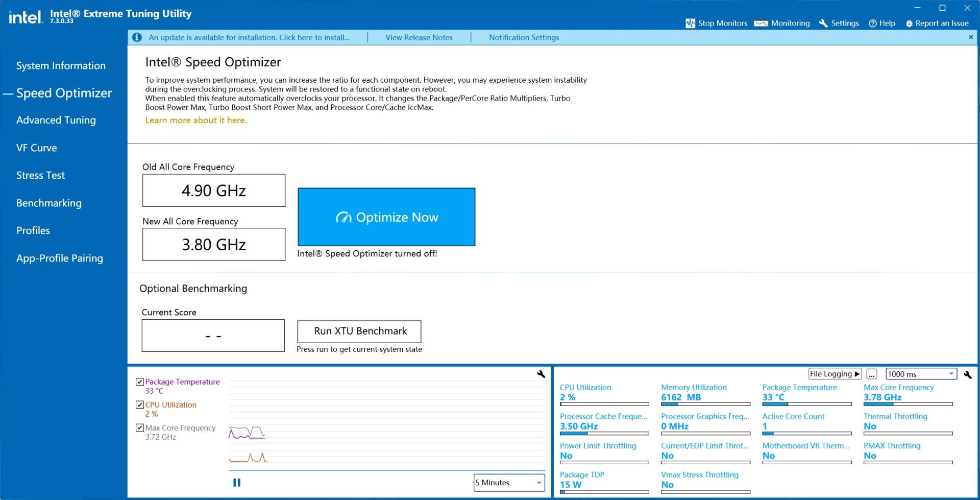Start File Logging
This screenshot has height=500, width=980.
coord(835,374)
